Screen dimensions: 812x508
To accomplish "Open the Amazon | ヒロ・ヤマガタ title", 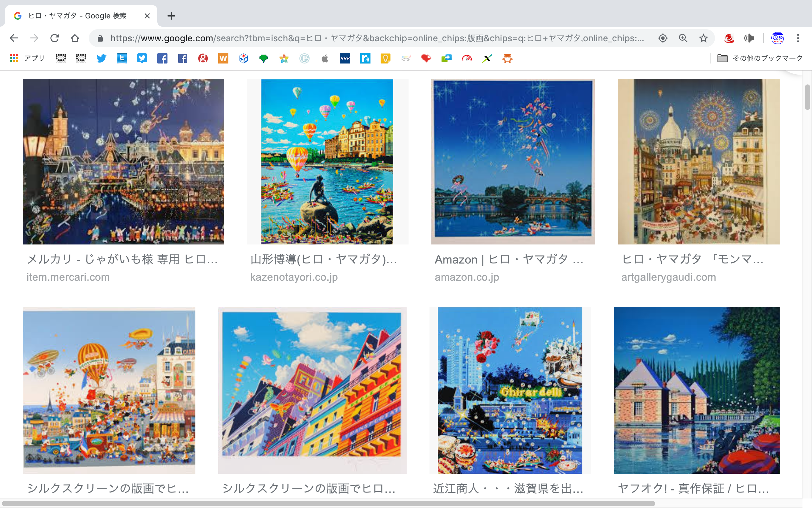I will click(509, 259).
